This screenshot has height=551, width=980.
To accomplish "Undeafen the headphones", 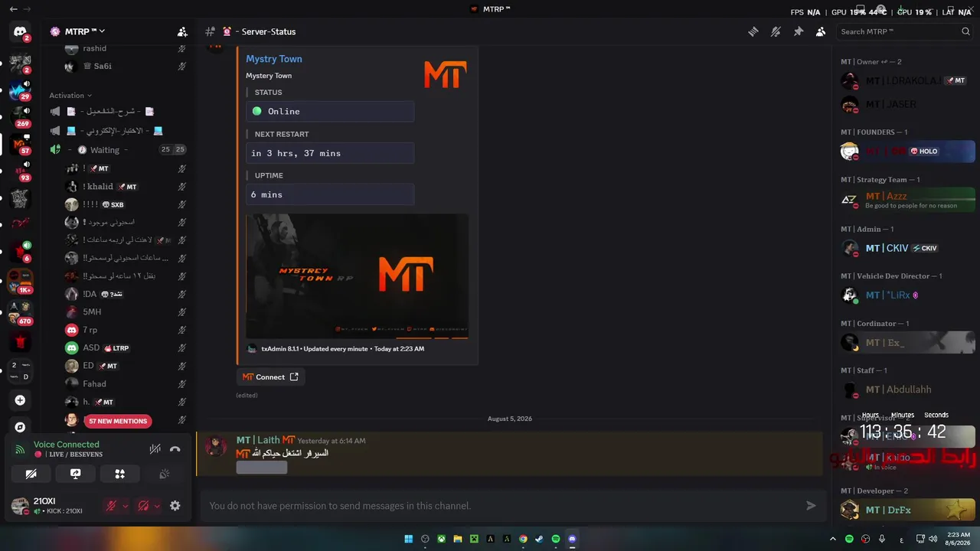I will pyautogui.click(x=143, y=506).
